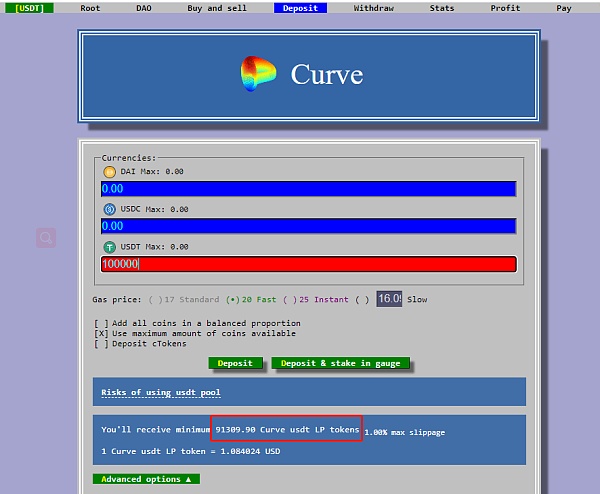The image size is (600, 494).
Task: Select the 20 Fast gas price
Action: (251, 300)
